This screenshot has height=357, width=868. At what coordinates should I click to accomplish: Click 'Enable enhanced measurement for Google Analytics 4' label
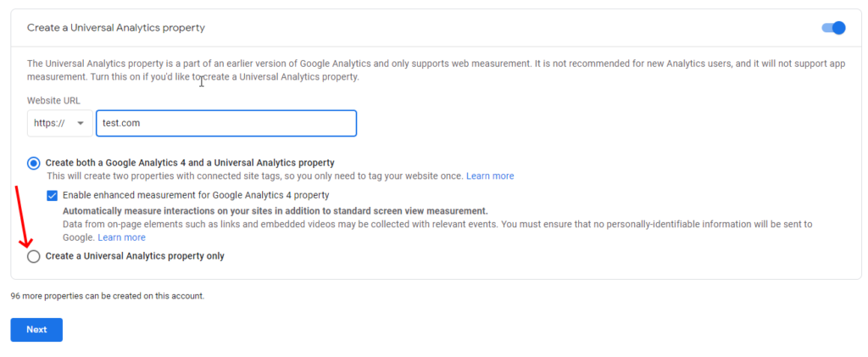tap(196, 195)
